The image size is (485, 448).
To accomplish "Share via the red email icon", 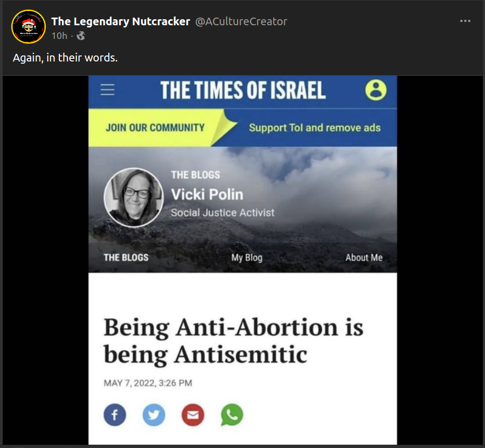I will [193, 415].
